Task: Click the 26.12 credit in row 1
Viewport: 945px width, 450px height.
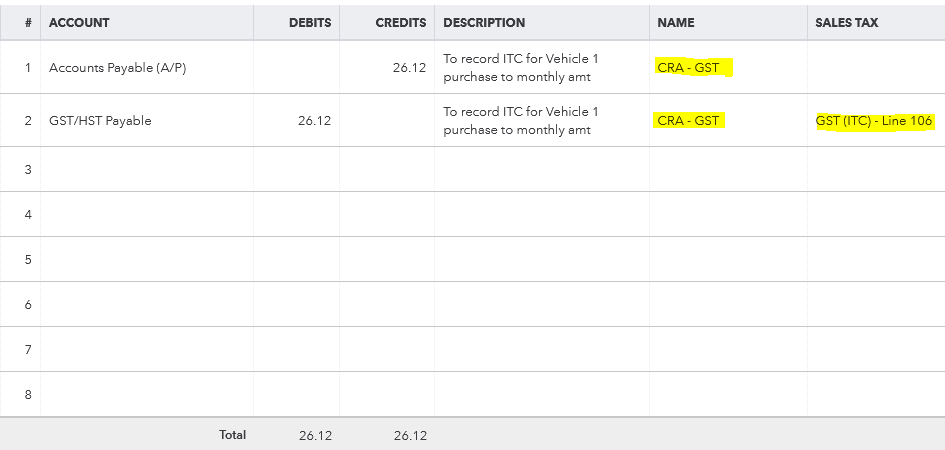Action: pyautogui.click(x=409, y=67)
